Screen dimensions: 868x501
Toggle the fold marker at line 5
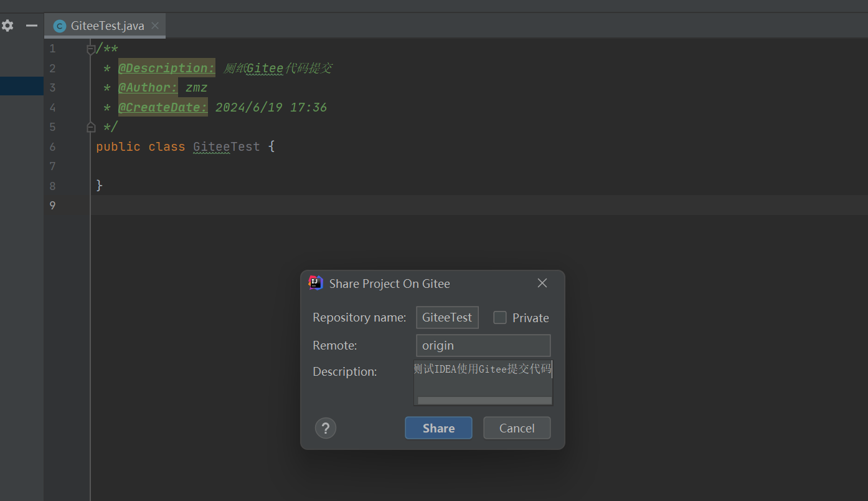(91, 127)
